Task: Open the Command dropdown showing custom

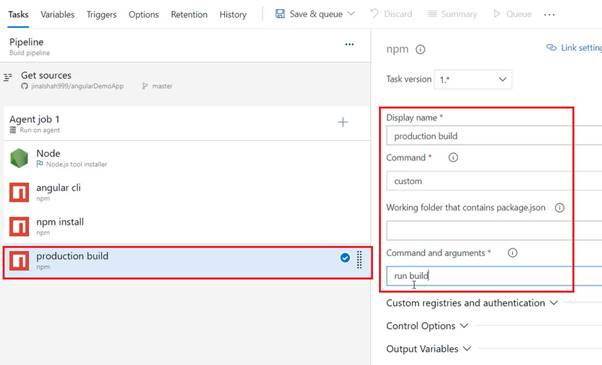Action: (x=494, y=181)
